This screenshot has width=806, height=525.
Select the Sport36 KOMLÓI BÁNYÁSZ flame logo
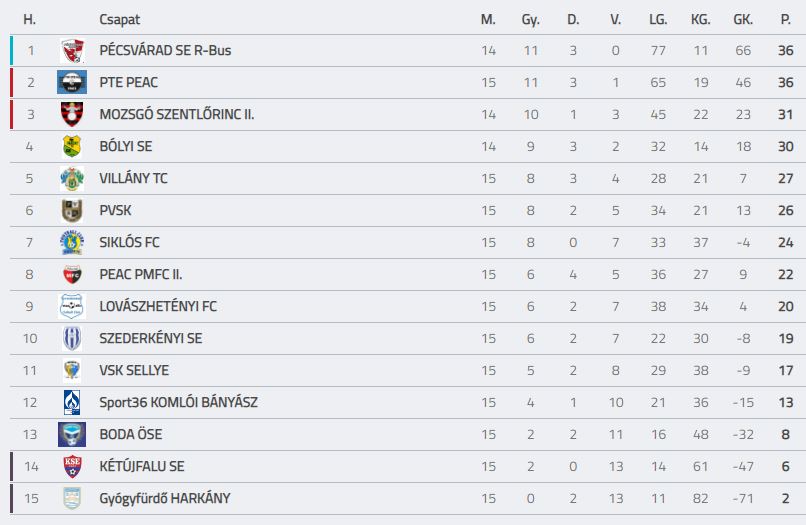pos(72,402)
